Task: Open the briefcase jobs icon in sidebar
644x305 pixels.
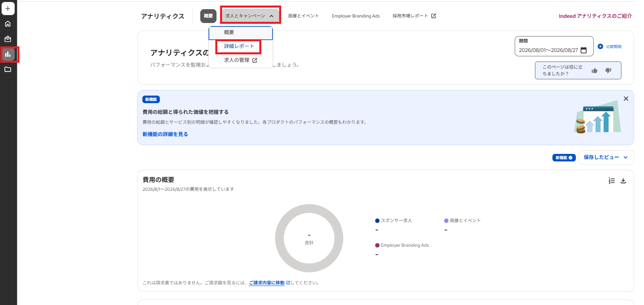Action: point(8,39)
